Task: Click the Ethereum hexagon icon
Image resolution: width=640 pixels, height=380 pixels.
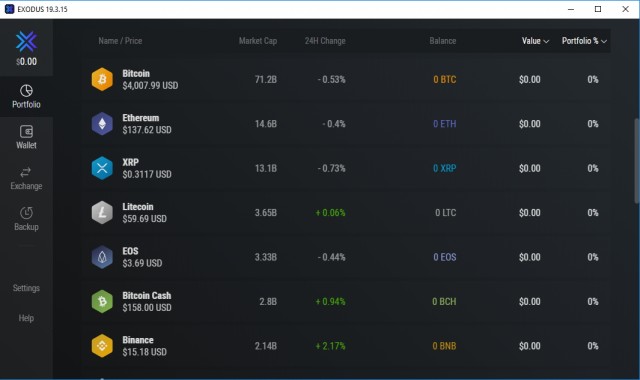Action: pos(102,124)
